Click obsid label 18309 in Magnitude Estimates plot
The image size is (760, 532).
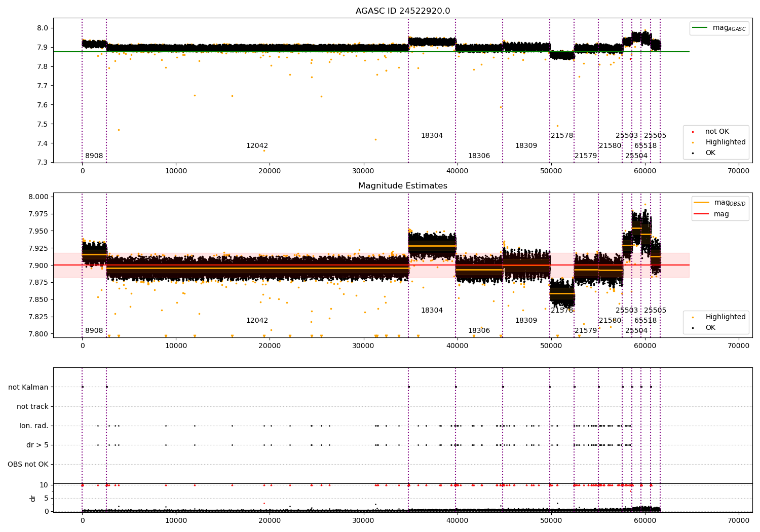[x=526, y=321]
